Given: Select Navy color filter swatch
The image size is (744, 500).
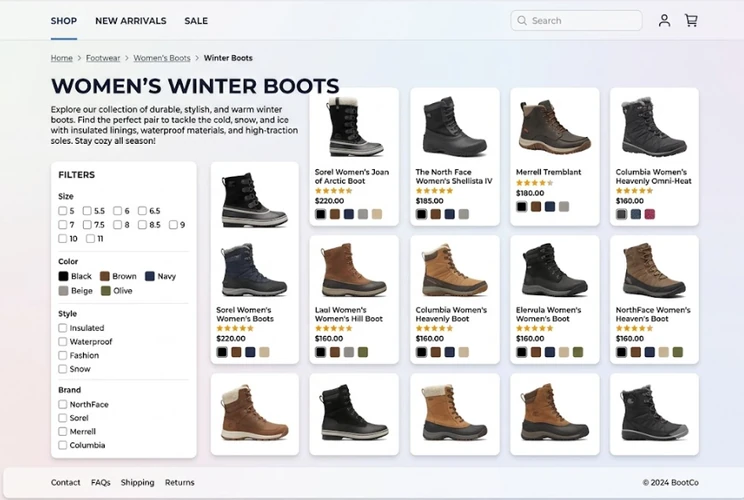Looking at the screenshot, I should pos(150,276).
